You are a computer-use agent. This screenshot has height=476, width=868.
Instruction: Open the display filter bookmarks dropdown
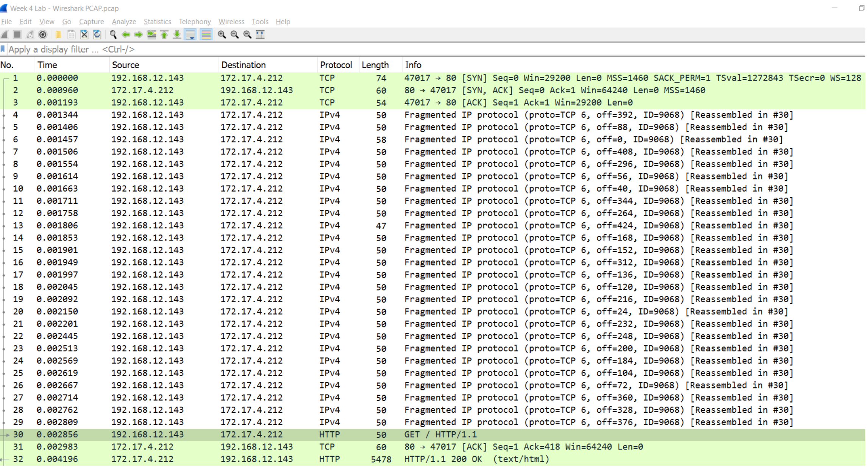[3, 49]
